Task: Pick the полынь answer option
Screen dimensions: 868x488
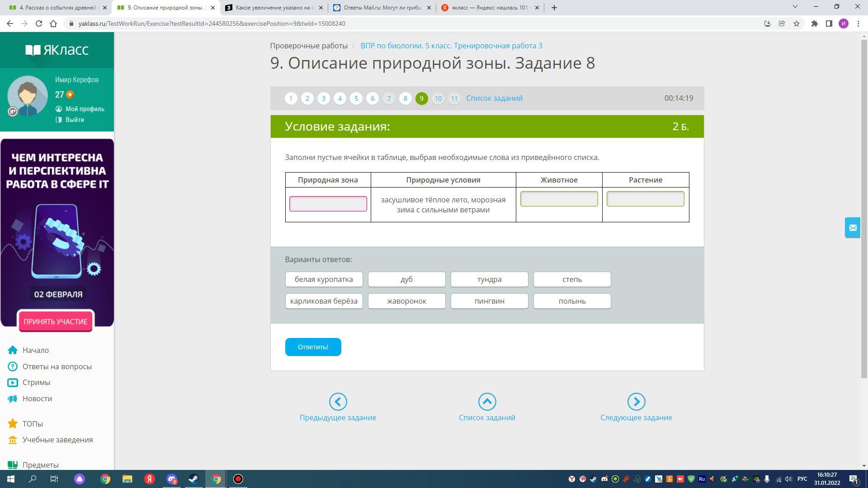Action: click(x=572, y=301)
